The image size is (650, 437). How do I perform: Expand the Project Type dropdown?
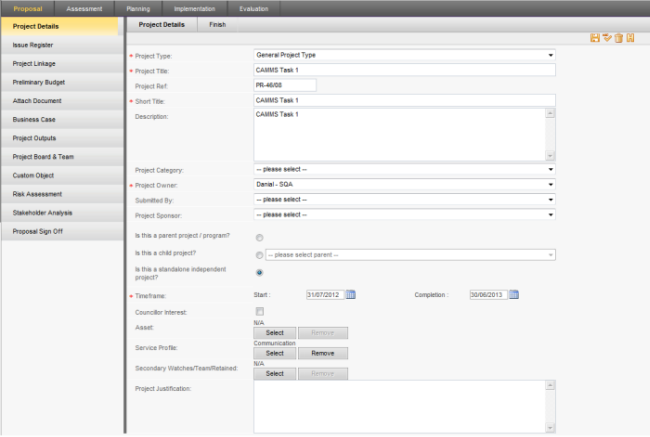(x=550, y=55)
